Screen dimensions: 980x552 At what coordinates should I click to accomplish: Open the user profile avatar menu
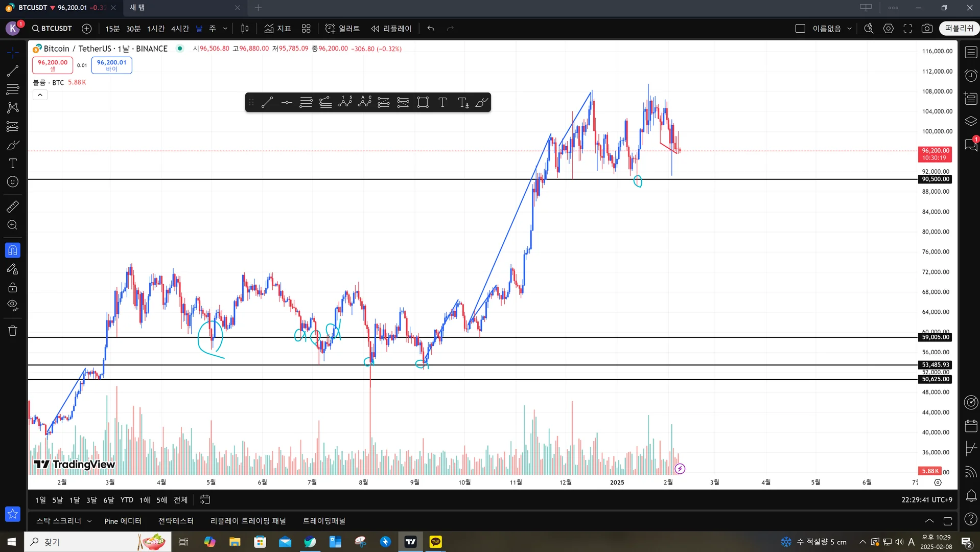13,29
